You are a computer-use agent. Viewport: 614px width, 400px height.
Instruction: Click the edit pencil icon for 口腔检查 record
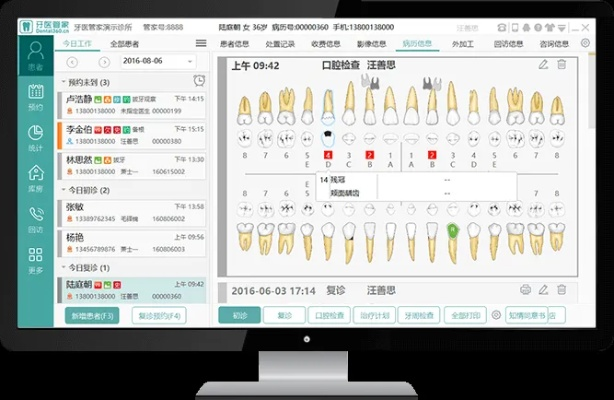(x=543, y=64)
